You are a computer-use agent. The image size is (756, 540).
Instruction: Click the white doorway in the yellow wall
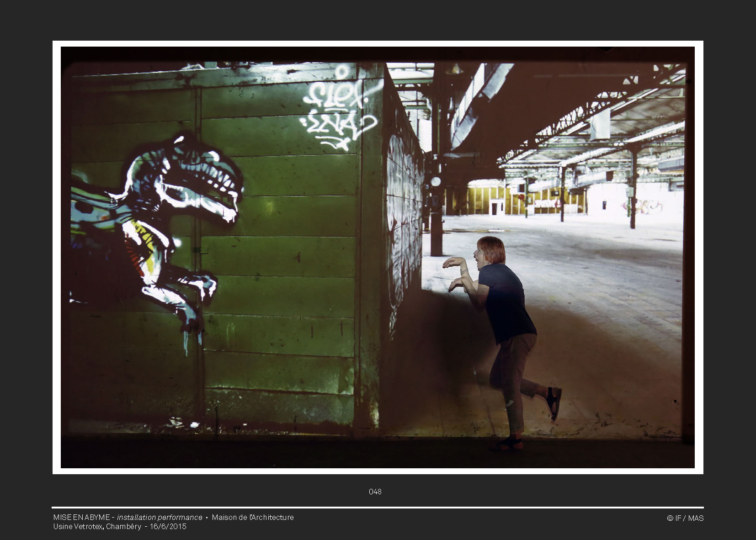pos(495,206)
